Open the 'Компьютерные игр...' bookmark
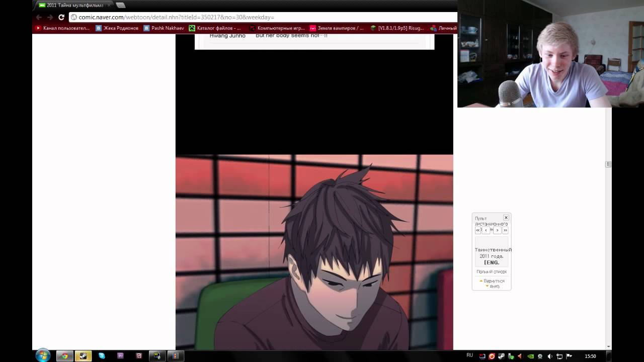The width and height of the screenshot is (644, 362). (x=277, y=28)
